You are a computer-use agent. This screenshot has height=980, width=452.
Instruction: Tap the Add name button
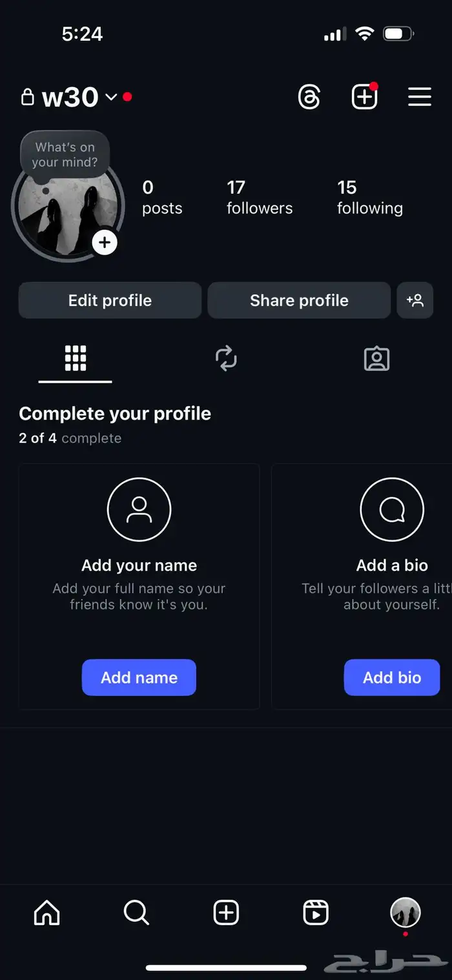click(x=139, y=677)
